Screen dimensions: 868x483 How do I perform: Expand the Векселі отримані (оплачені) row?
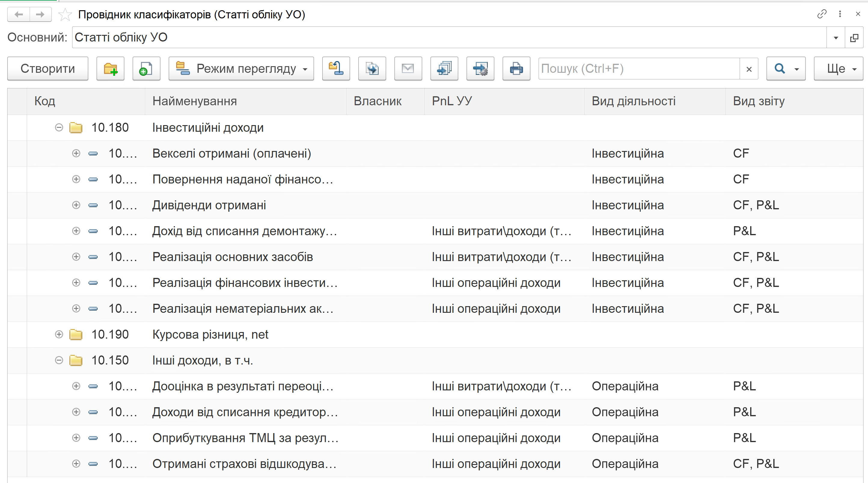[76, 153]
